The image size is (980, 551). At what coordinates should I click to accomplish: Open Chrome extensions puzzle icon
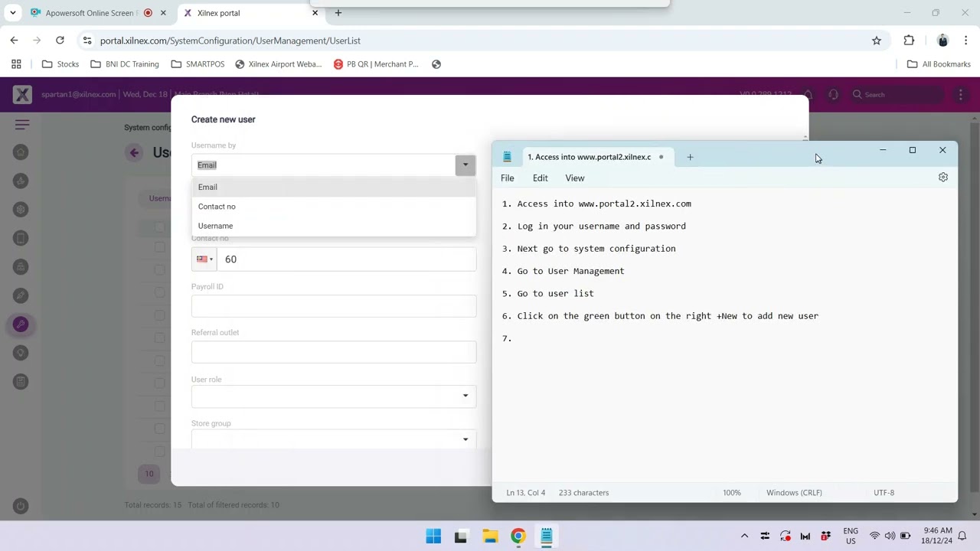[909, 41]
